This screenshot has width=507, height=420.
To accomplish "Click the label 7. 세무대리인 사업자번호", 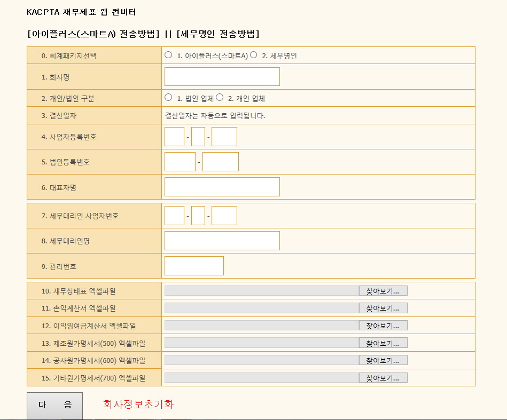I will (80, 216).
